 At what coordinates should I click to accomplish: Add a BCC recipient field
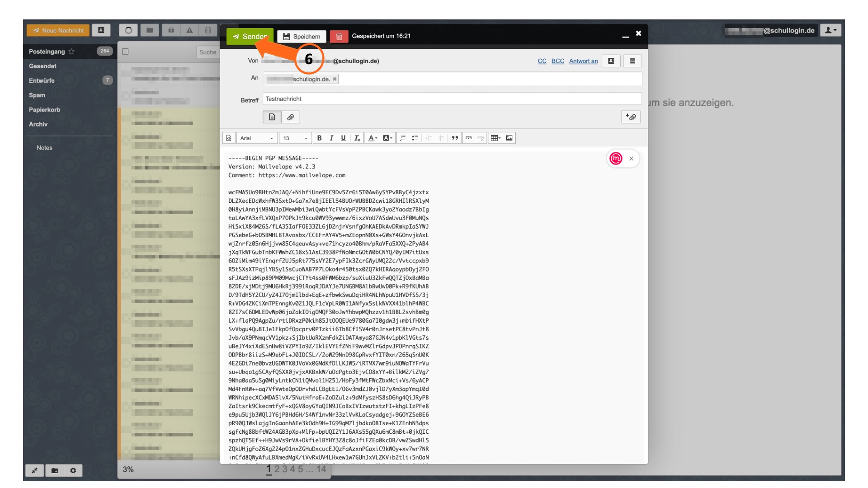pyautogui.click(x=558, y=61)
